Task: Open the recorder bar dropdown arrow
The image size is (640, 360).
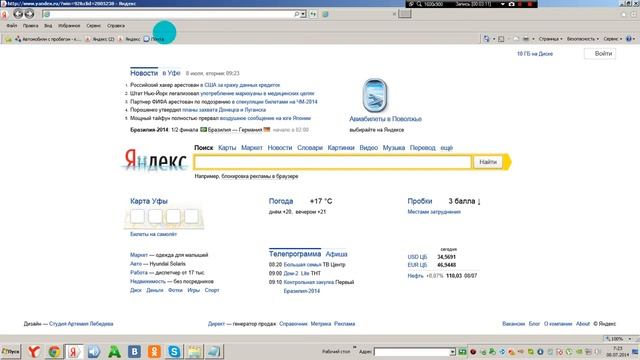Action: point(503,4)
